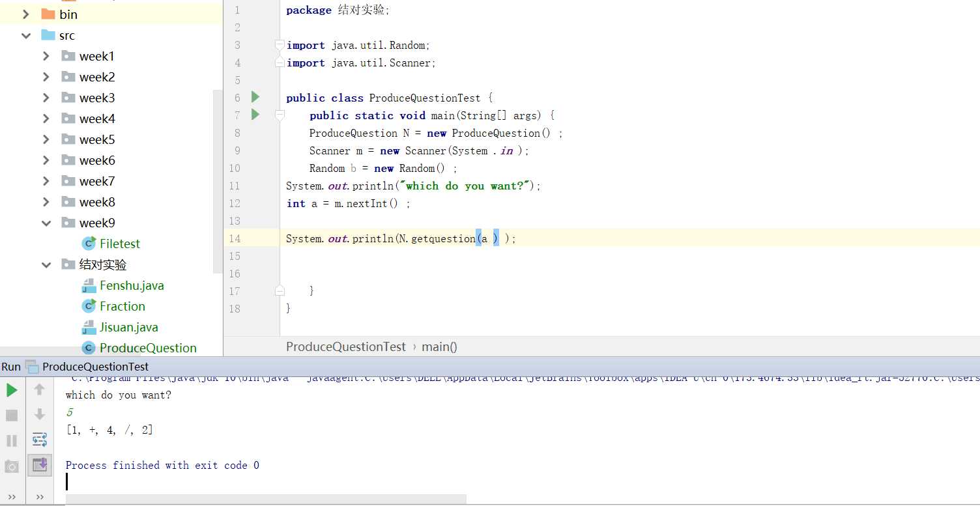Click the dump threads camera icon
Image resolution: width=980 pixels, height=506 pixels.
(x=12, y=466)
